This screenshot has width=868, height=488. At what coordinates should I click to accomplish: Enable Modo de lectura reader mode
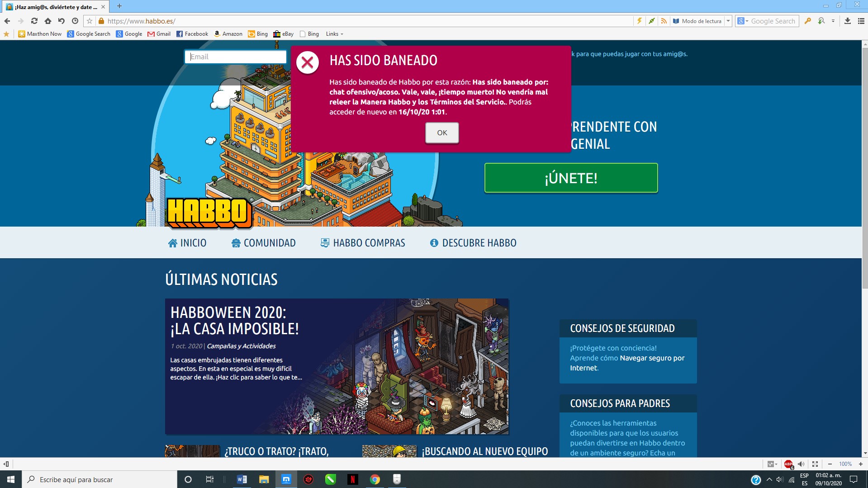(x=697, y=21)
